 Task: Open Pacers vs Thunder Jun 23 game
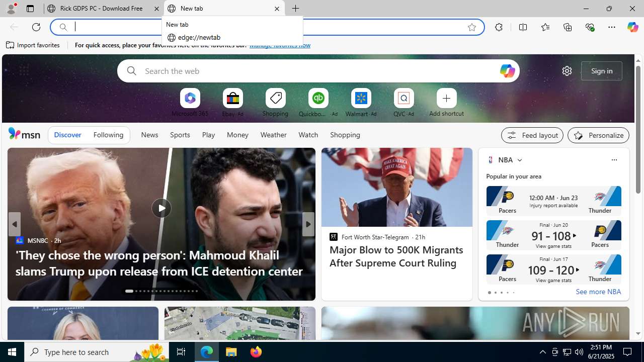pyautogui.click(x=553, y=201)
